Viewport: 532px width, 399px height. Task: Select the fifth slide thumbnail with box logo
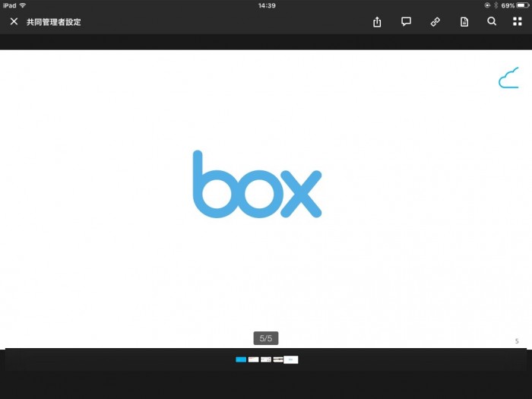291,359
